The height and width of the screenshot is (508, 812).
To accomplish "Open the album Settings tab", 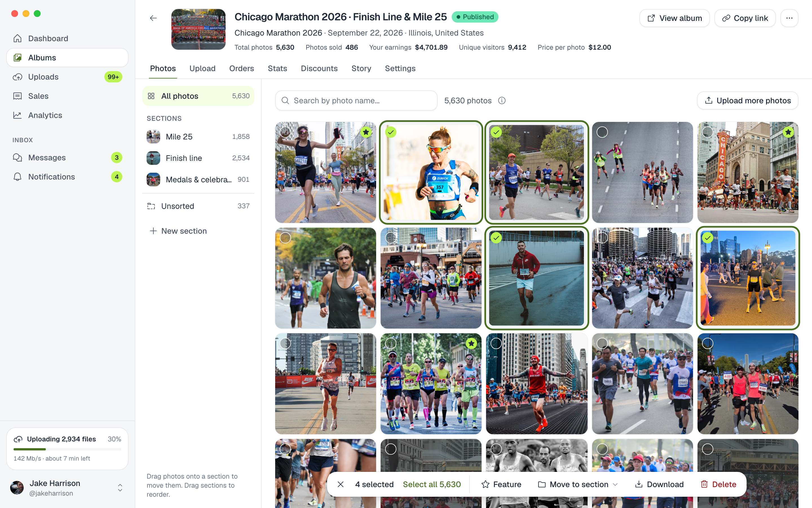I will click(x=400, y=69).
